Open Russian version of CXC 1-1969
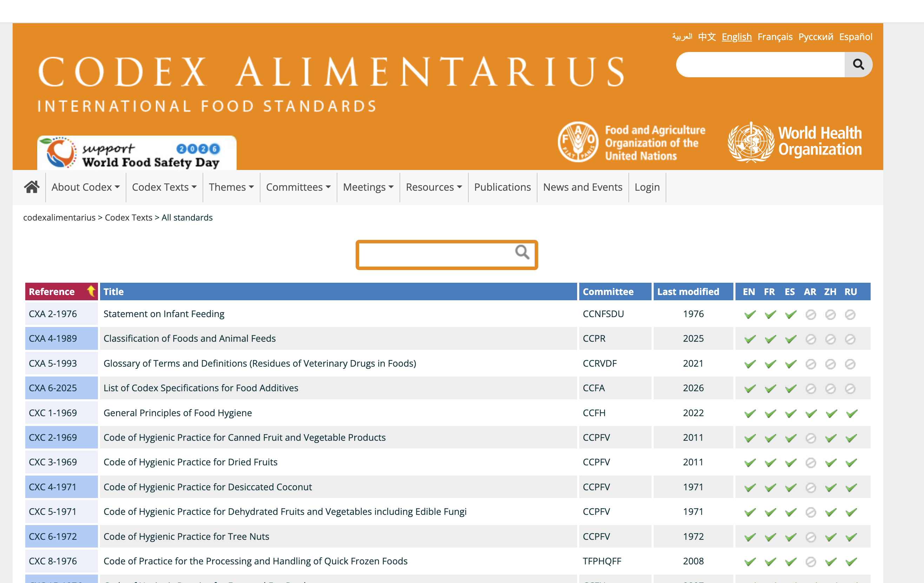Viewport: 924px width, 583px height. pos(851,413)
